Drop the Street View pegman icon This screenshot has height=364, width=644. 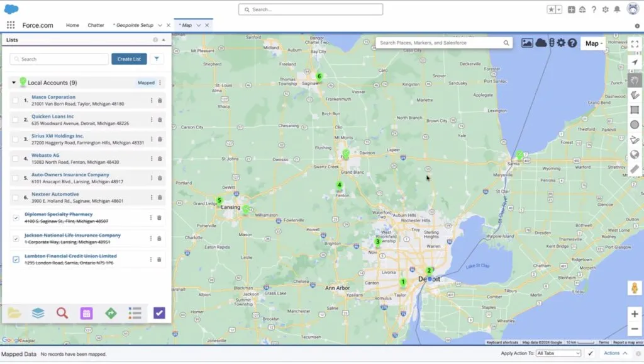pos(635,288)
